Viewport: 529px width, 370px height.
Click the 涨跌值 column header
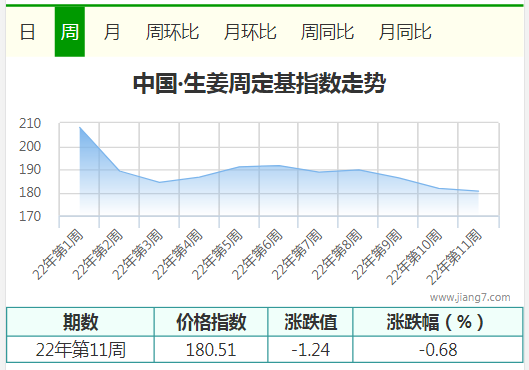pos(310,322)
